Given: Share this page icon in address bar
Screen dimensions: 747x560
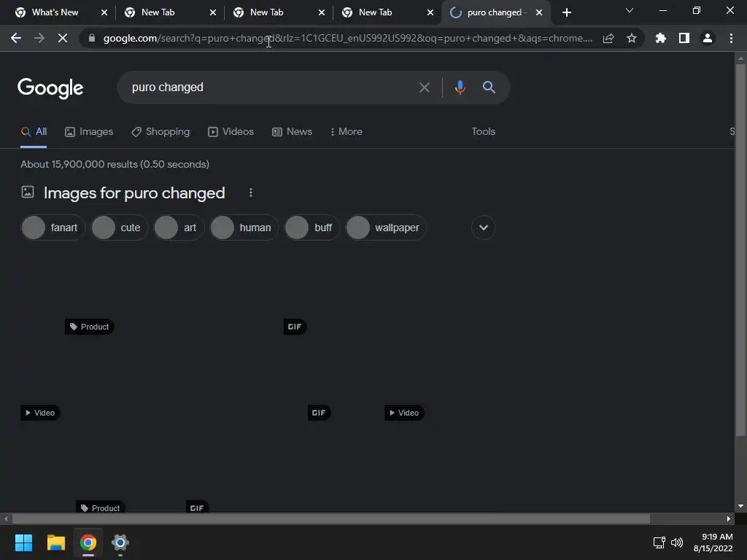Looking at the screenshot, I should pos(608,38).
